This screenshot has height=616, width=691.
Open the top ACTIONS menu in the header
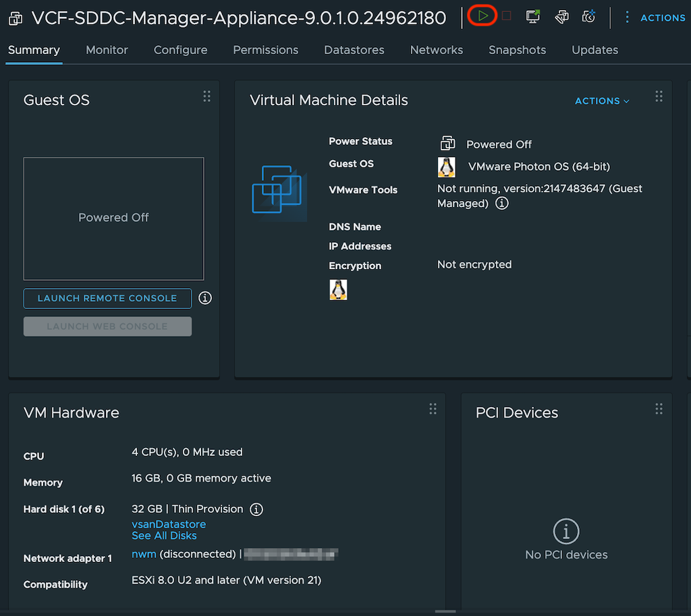(663, 18)
